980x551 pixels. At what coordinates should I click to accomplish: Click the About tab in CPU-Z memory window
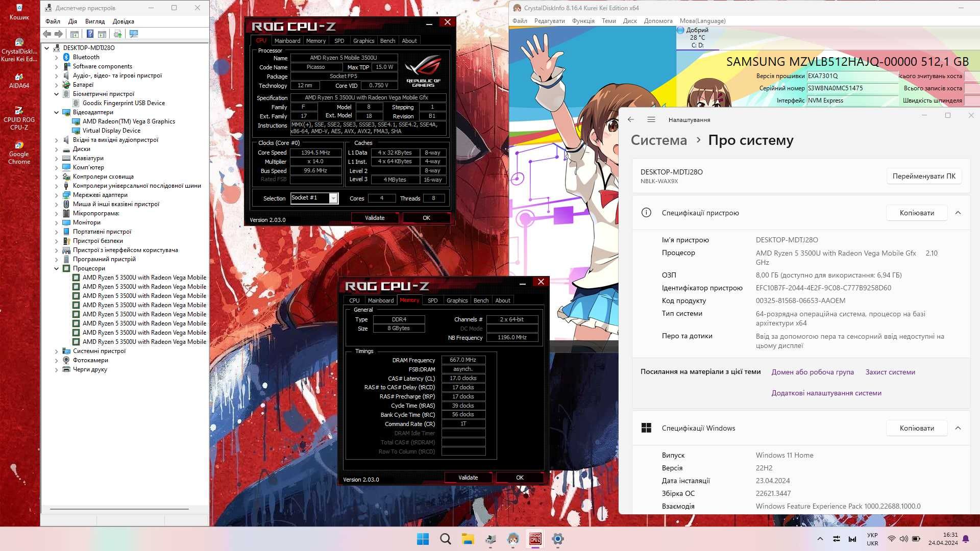(503, 300)
